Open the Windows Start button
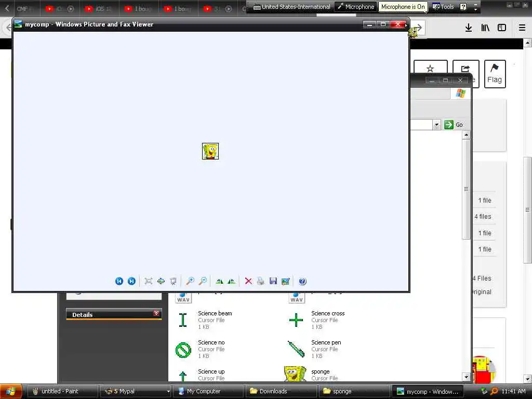This screenshot has width=532, height=399. click(x=11, y=391)
